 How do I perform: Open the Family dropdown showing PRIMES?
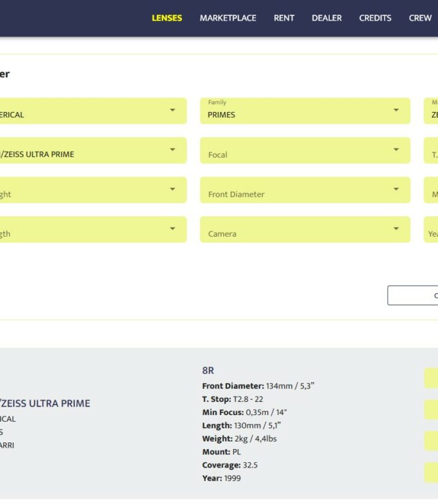coord(305,111)
